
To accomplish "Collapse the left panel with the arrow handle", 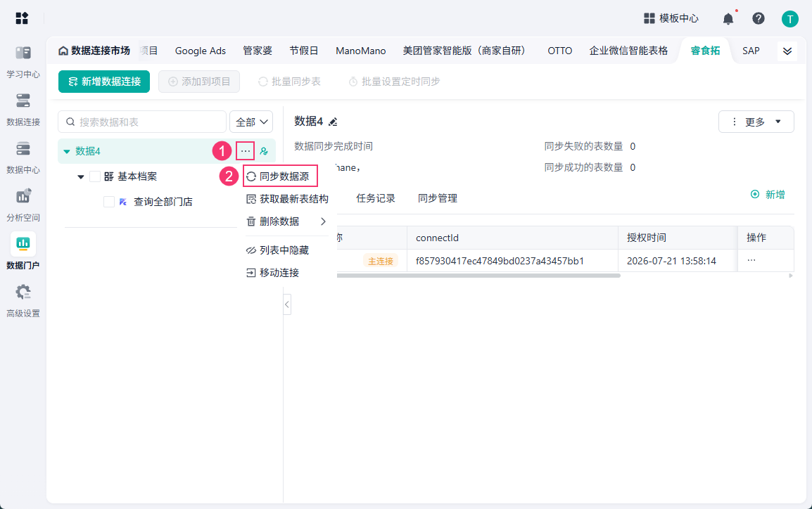I will pos(287,304).
